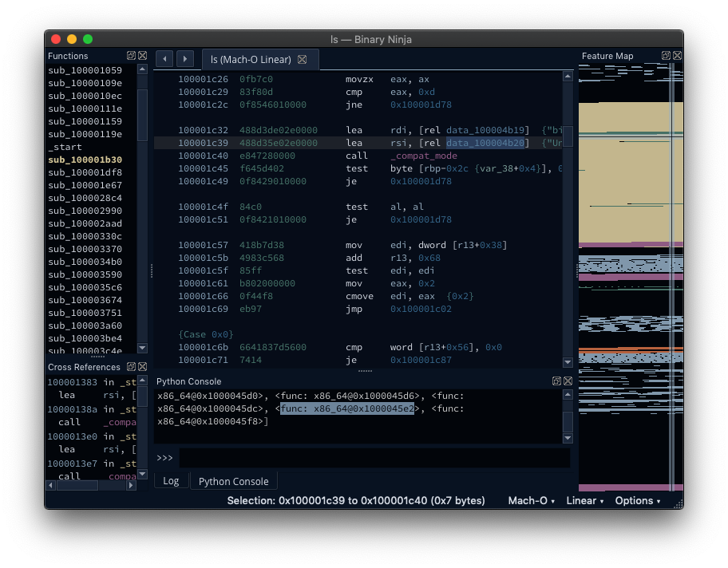Select function sub_1000028c4

coord(85,198)
